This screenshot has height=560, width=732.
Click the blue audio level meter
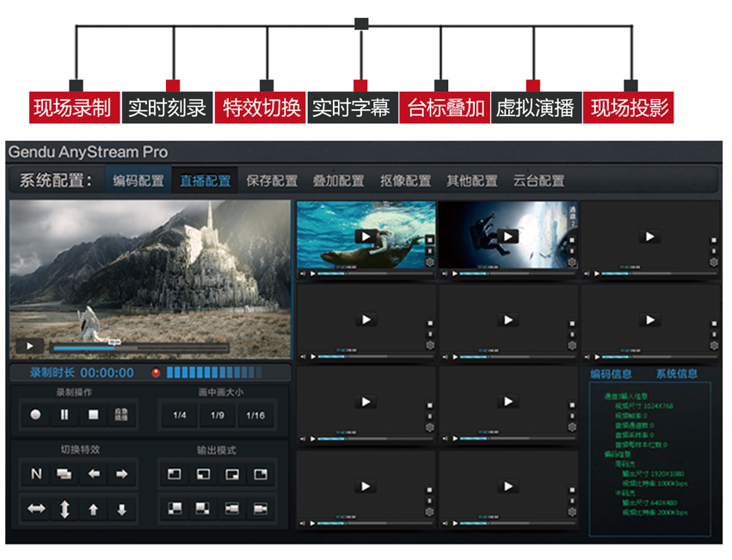point(214,372)
